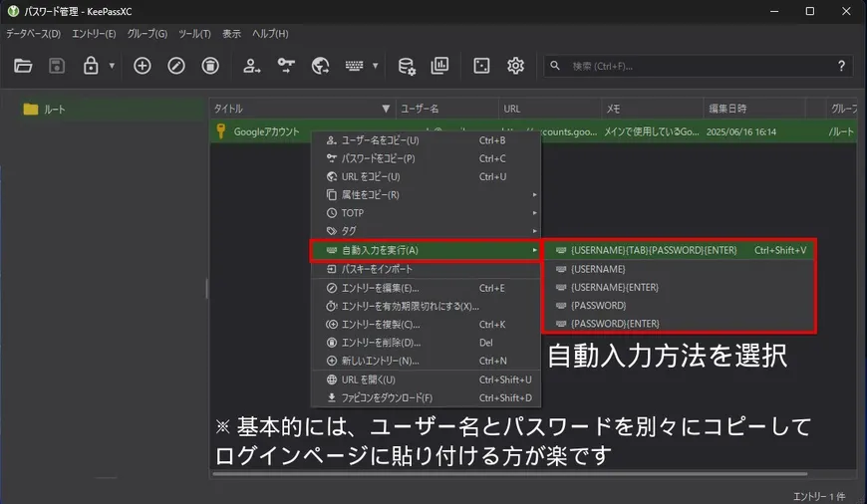Image resolution: width=867 pixels, height=504 pixels.
Task: Open application settings gear icon
Action: click(515, 66)
